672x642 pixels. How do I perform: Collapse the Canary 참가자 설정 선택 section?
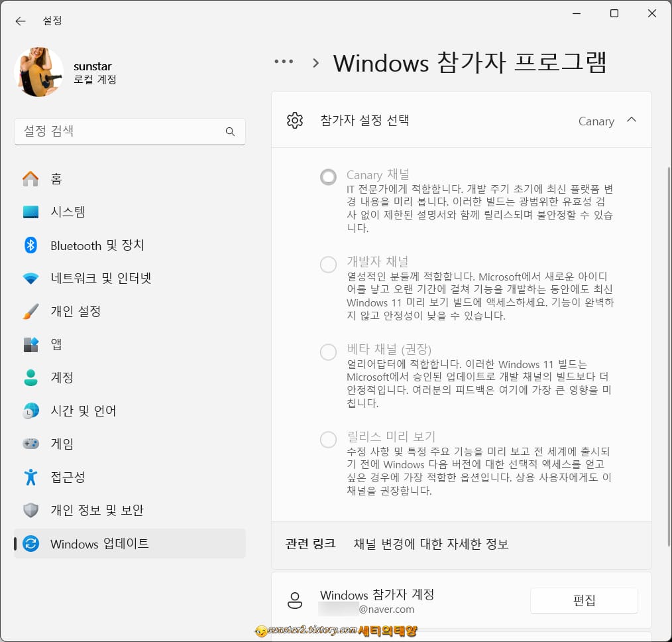point(632,120)
